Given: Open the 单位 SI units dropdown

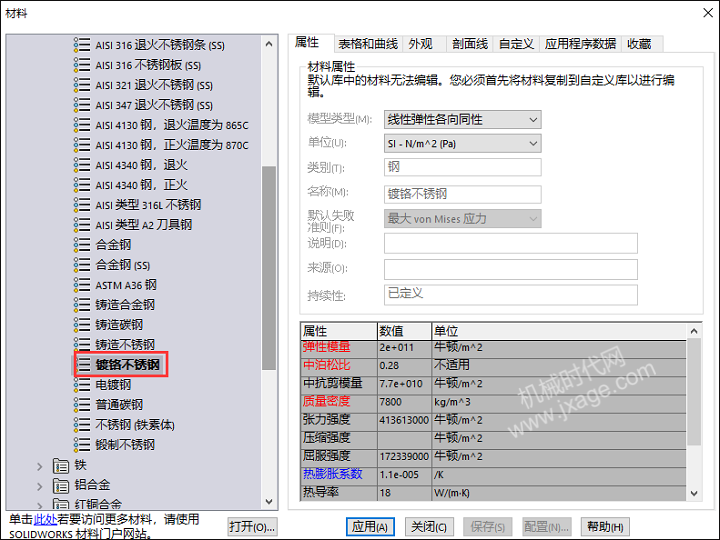Looking at the screenshot, I should (462, 143).
